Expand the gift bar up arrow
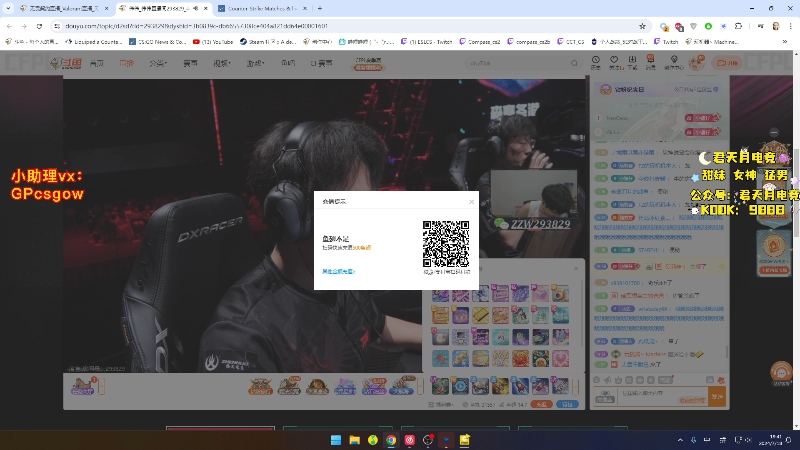Image resolution: width=800 pixels, height=450 pixels. tap(420, 386)
